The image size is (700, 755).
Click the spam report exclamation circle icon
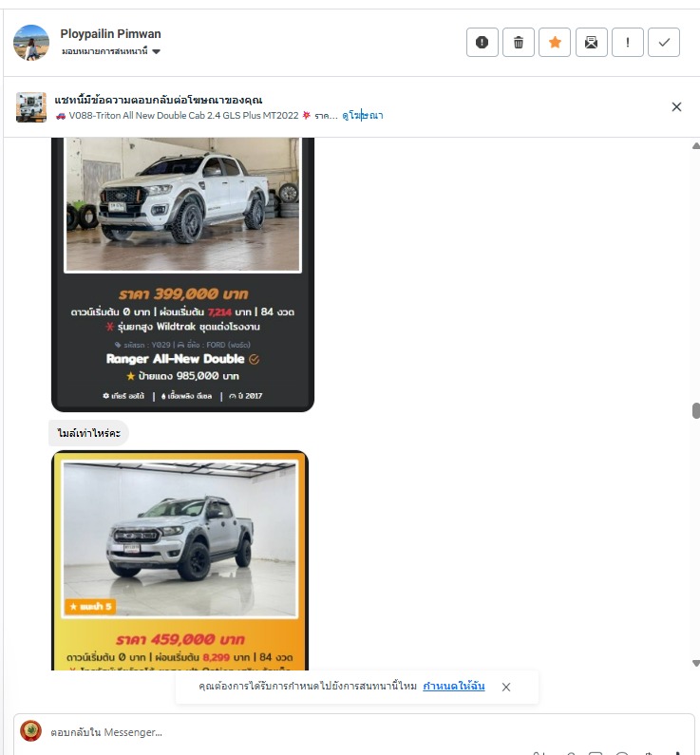482,43
